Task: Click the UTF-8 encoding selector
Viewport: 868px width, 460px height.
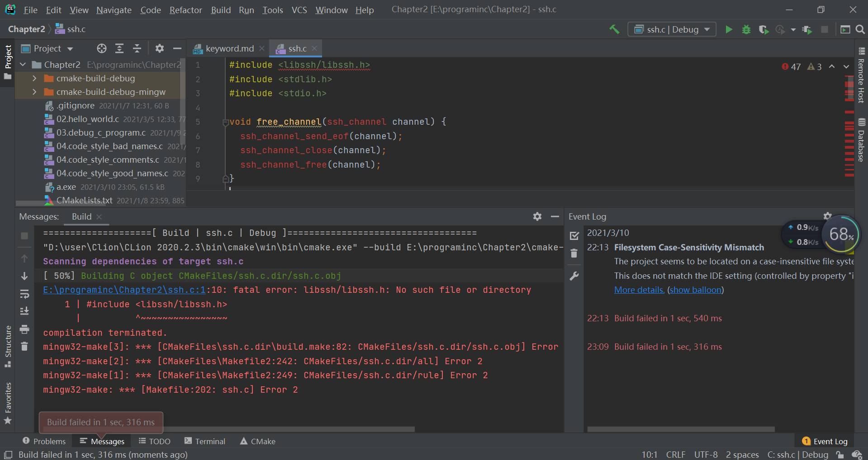Action: coord(706,455)
